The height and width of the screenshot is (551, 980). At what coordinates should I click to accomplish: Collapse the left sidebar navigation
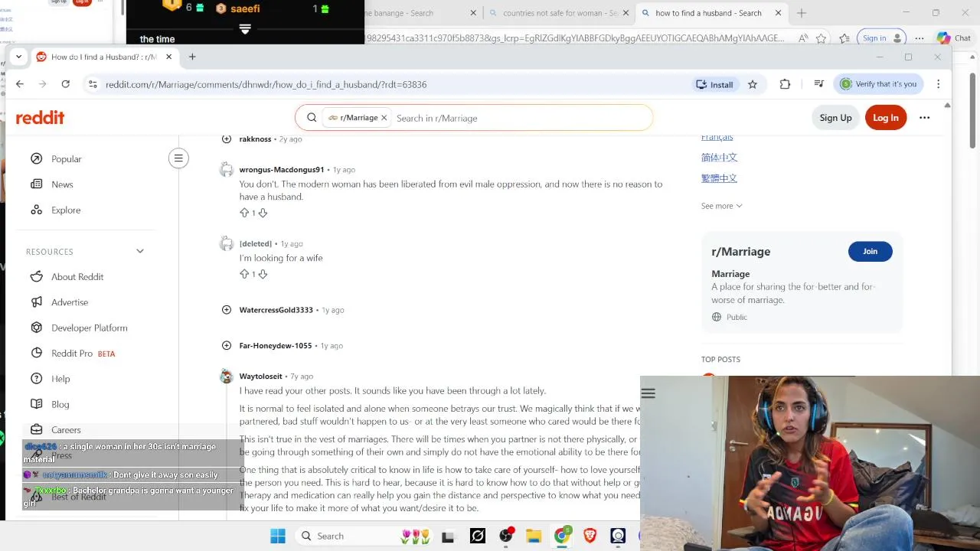pos(178,158)
